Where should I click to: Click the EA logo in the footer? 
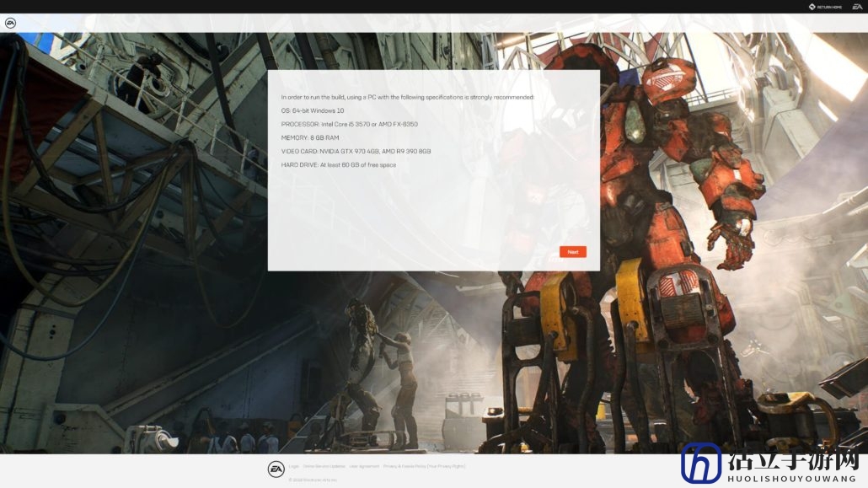point(276,469)
